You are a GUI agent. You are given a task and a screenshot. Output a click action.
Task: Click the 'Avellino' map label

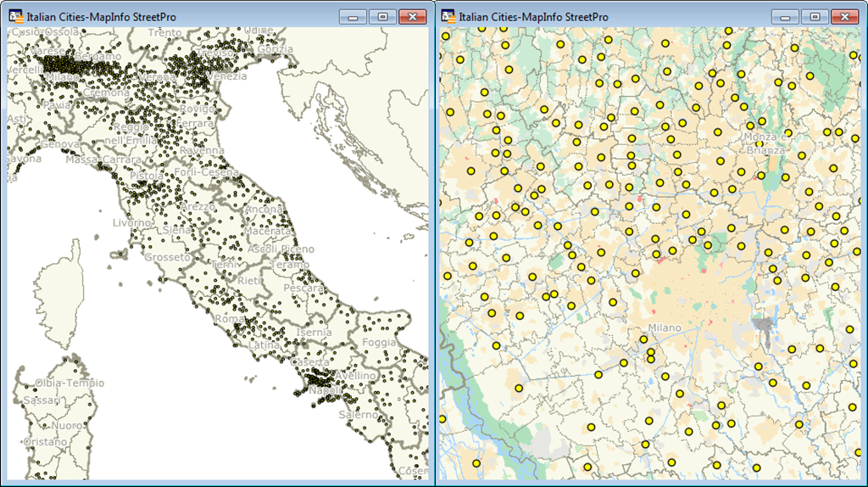355,376
